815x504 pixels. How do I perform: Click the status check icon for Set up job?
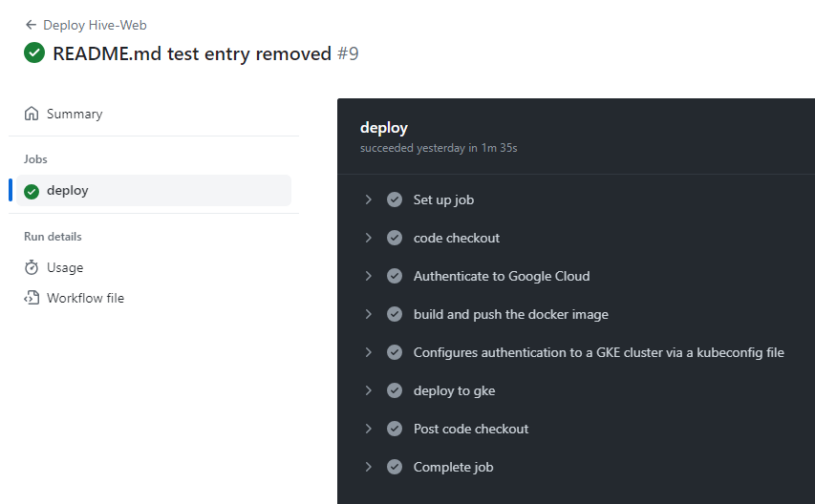point(395,199)
